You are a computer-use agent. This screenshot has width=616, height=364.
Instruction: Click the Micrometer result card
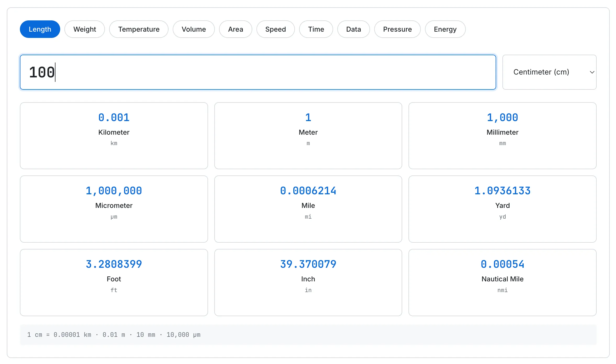tap(114, 209)
